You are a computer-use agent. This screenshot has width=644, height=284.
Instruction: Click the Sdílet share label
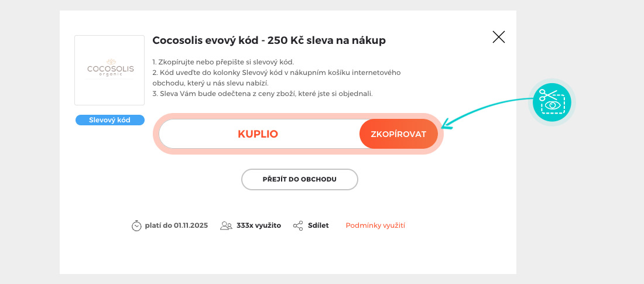point(318,225)
